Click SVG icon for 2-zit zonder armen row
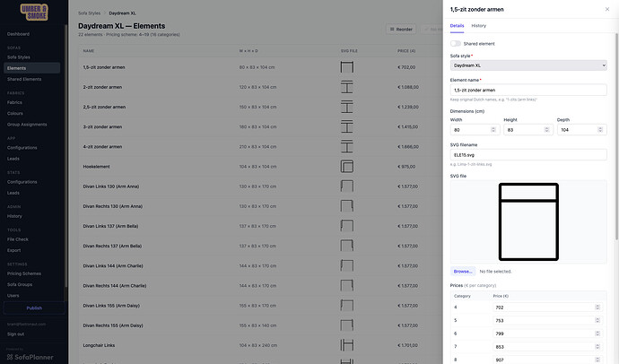Screen dimensions: 619x364 coord(347,87)
